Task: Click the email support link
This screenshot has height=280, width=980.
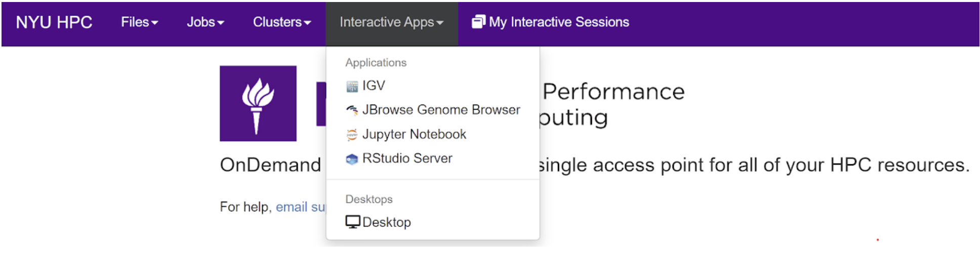Action: point(300,207)
